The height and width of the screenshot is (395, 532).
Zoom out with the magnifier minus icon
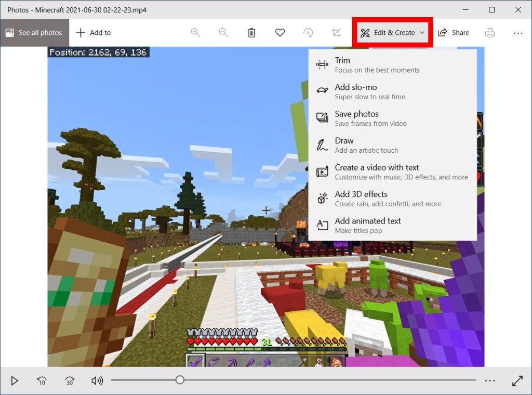pos(223,33)
